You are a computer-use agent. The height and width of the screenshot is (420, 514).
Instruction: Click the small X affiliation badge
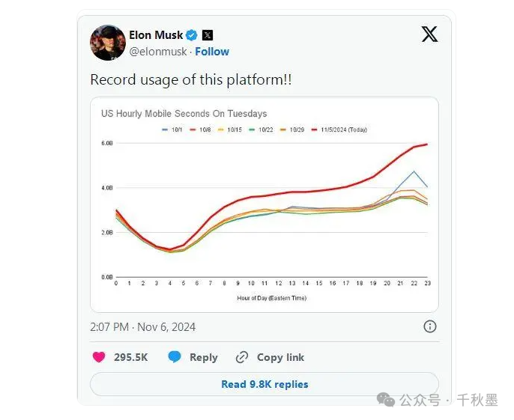click(x=207, y=34)
